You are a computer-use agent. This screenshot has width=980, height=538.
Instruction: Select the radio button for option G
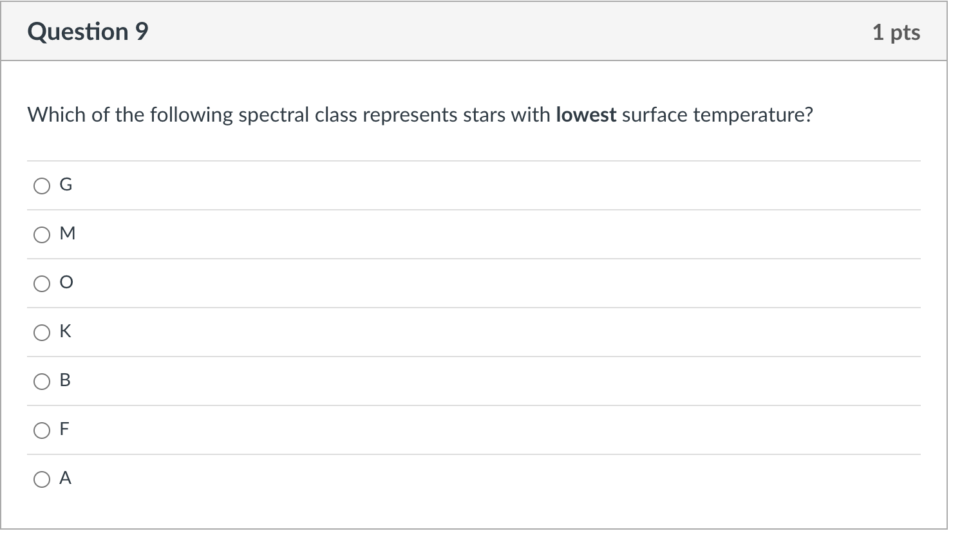[42, 186]
